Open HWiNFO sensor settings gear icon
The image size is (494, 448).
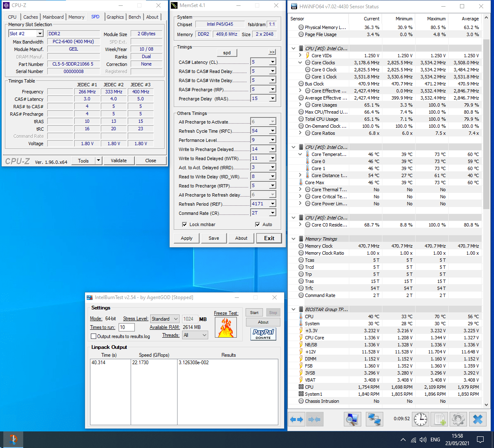tap(458, 419)
